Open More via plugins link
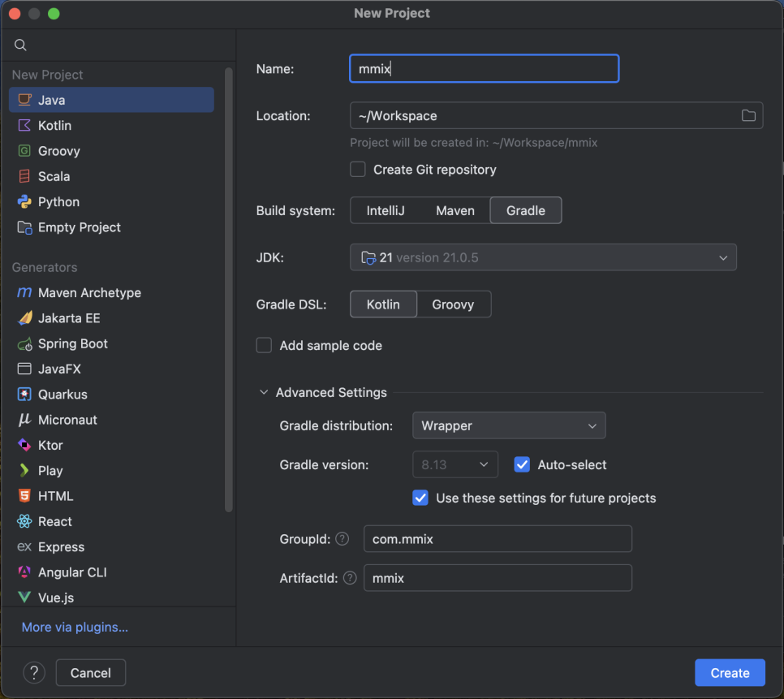Image resolution: width=784 pixels, height=699 pixels. pos(75,627)
